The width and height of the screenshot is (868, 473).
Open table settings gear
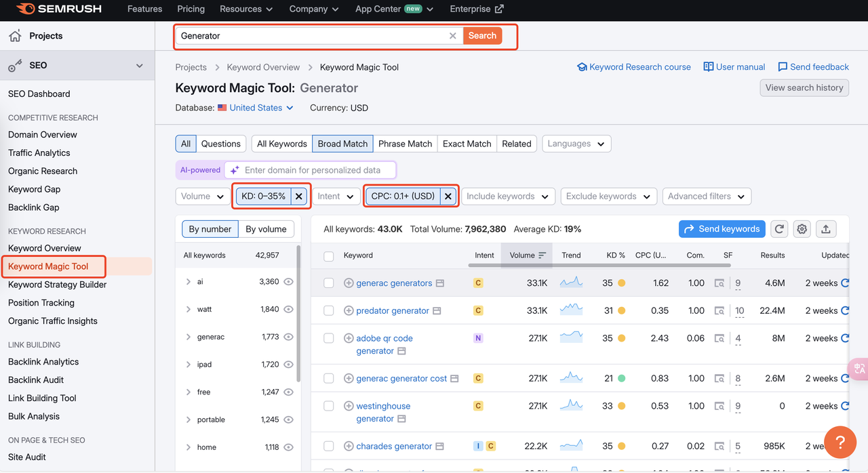point(802,229)
